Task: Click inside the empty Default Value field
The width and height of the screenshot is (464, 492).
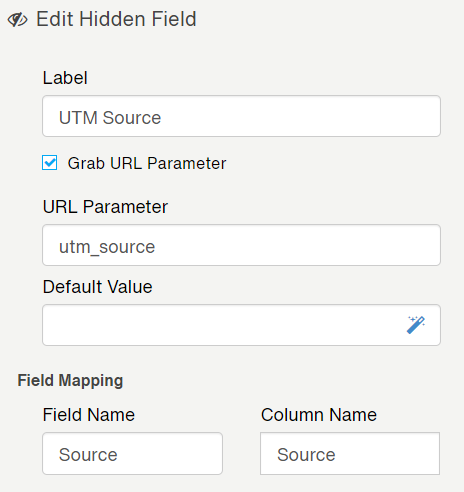Action: point(241,325)
